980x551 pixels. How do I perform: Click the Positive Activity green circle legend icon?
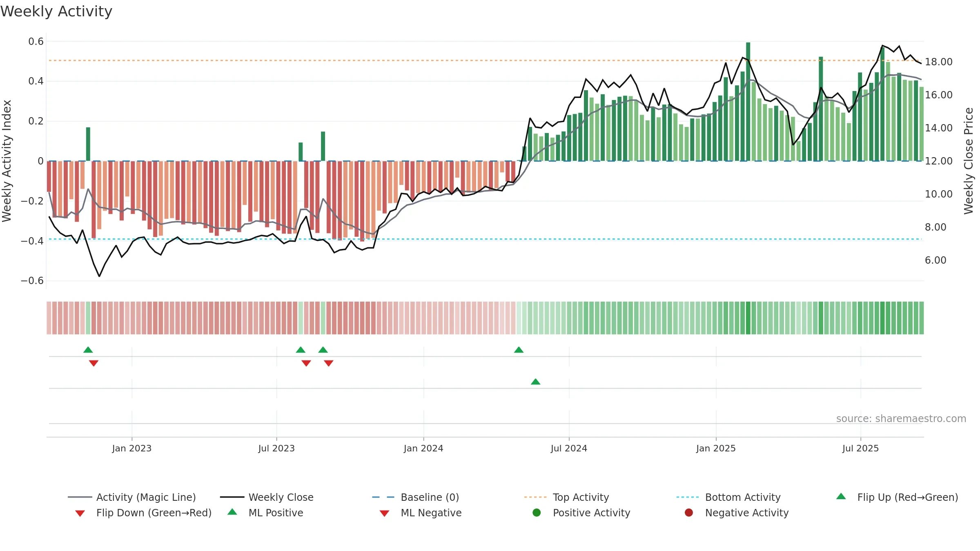(x=537, y=513)
